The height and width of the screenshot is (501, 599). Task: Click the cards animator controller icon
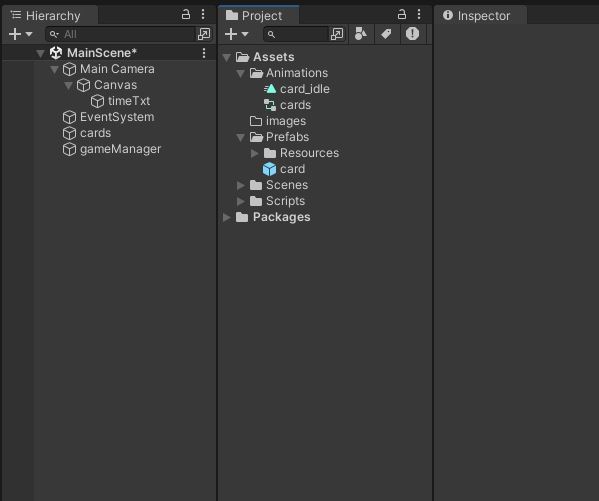pyautogui.click(x=270, y=105)
